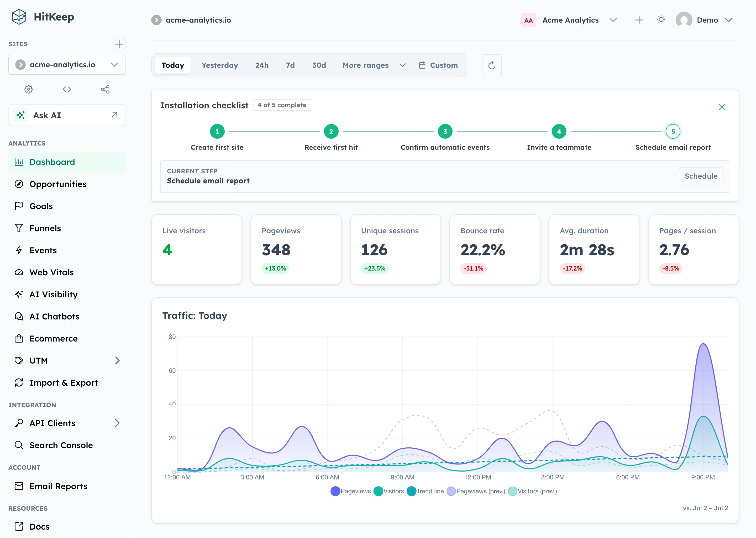This screenshot has height=538, width=756.
Task: Open the site share icon
Action: coord(105,89)
